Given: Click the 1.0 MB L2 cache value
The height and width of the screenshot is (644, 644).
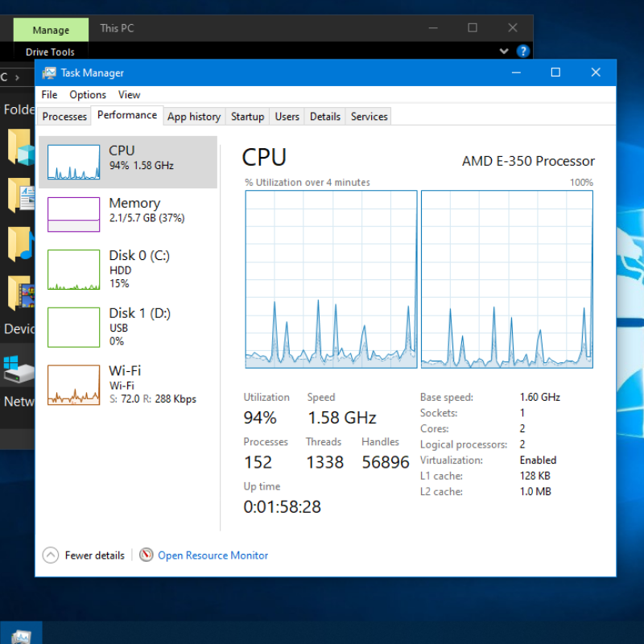Looking at the screenshot, I should [535, 491].
